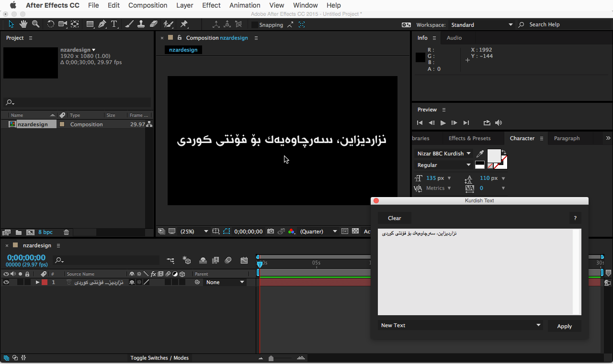Click the new composition icon in Project panel
Screen dimensions: 613x364
[30, 232]
